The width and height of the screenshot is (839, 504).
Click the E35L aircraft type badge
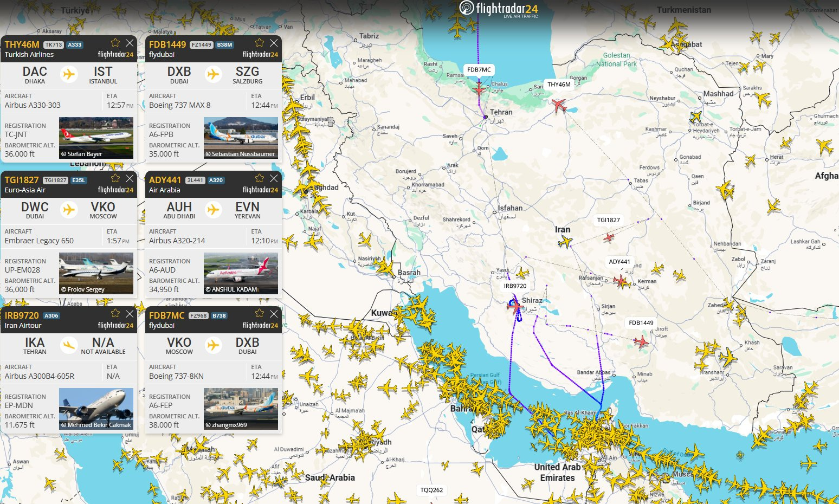coord(79,180)
